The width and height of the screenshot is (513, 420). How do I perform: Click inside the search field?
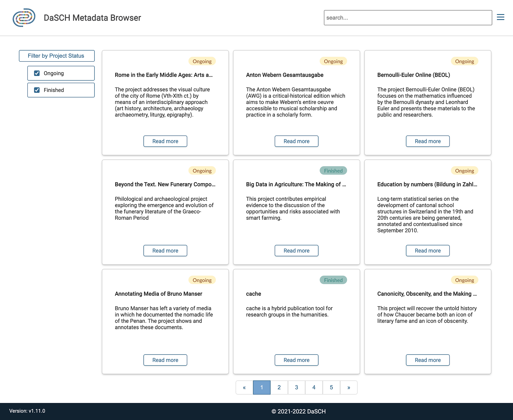coord(408,18)
